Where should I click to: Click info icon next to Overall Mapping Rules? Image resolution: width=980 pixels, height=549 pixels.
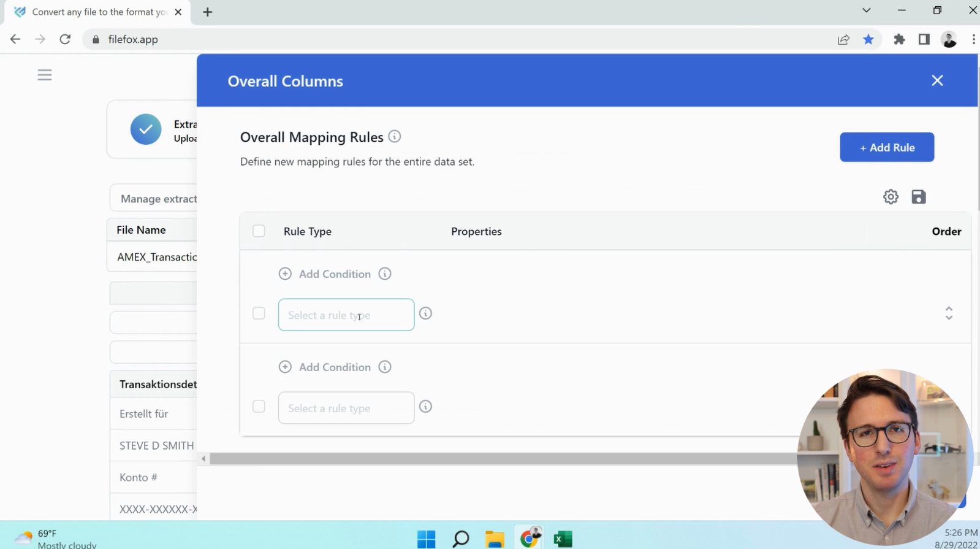[x=395, y=137]
